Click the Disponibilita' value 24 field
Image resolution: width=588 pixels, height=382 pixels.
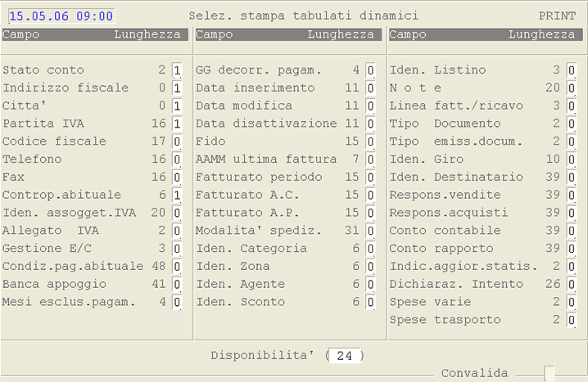coord(345,355)
